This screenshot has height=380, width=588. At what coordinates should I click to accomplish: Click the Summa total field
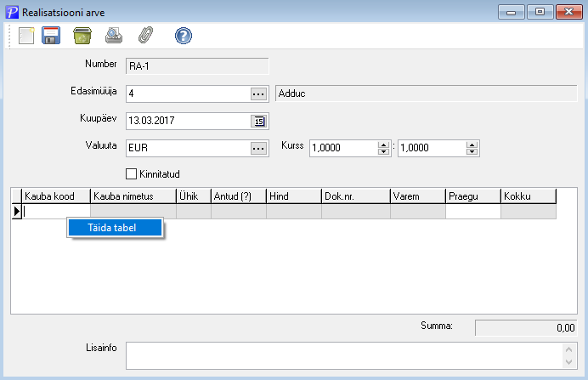click(x=526, y=328)
